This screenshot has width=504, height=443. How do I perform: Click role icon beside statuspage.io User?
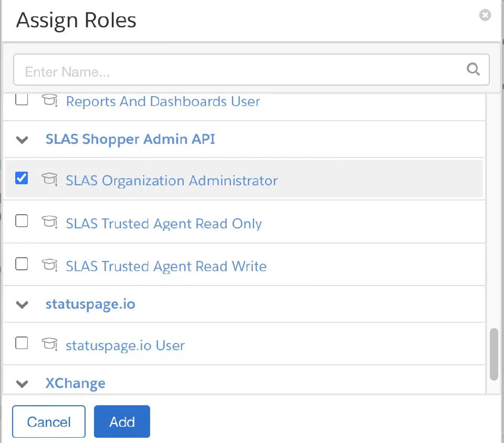[49, 344]
